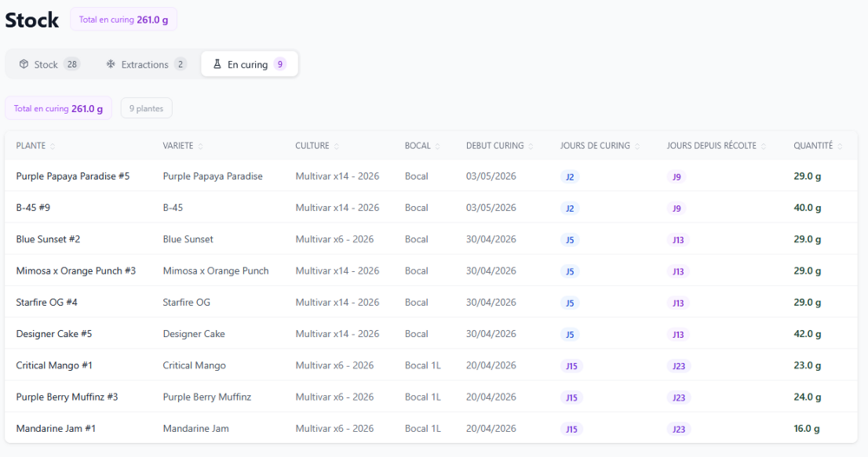Click the Critical Mango variety cell
Viewport: 868px width, 457px height.
194,366
